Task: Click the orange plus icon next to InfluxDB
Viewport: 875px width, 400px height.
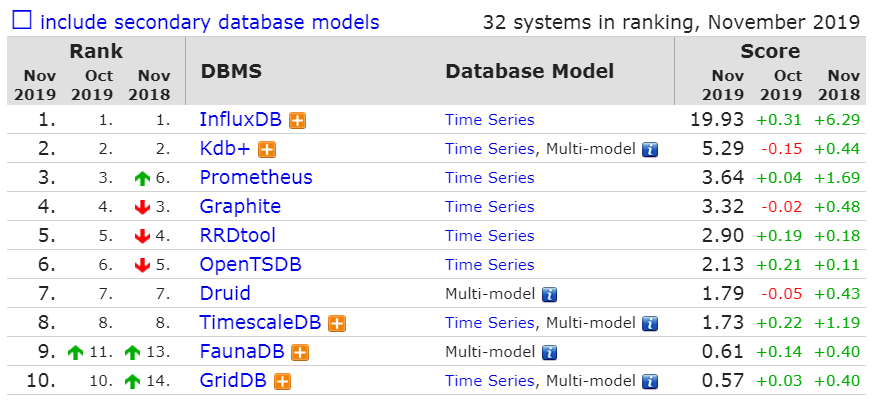Action: pyautogui.click(x=297, y=121)
